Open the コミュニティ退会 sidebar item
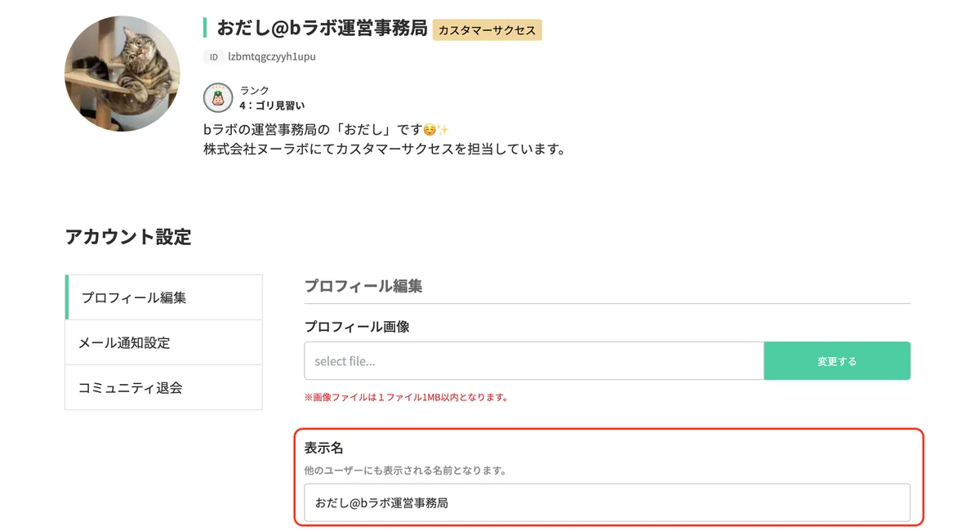 click(x=131, y=387)
